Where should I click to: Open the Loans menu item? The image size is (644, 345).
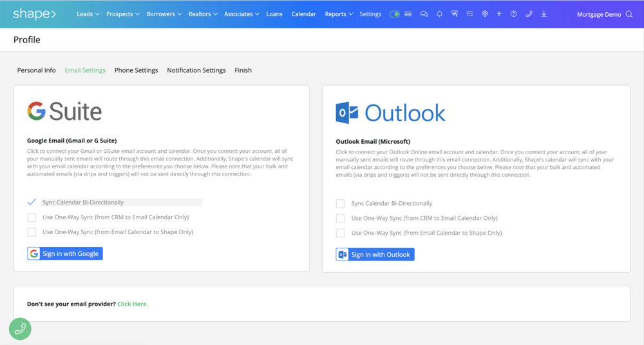274,14
